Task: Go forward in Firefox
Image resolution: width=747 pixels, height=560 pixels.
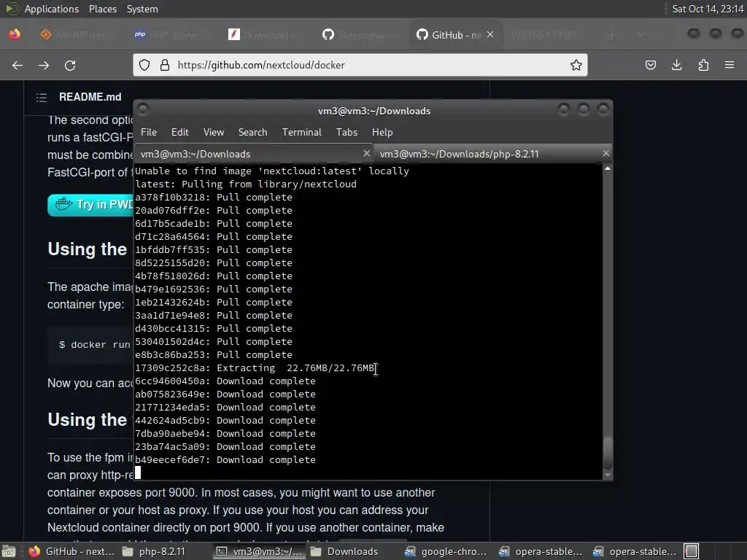Action: [x=43, y=65]
